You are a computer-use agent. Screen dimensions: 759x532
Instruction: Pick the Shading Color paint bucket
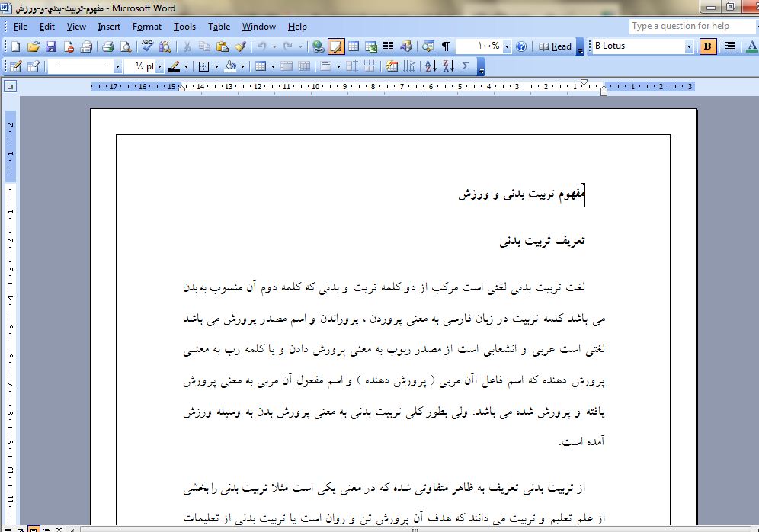click(x=231, y=66)
